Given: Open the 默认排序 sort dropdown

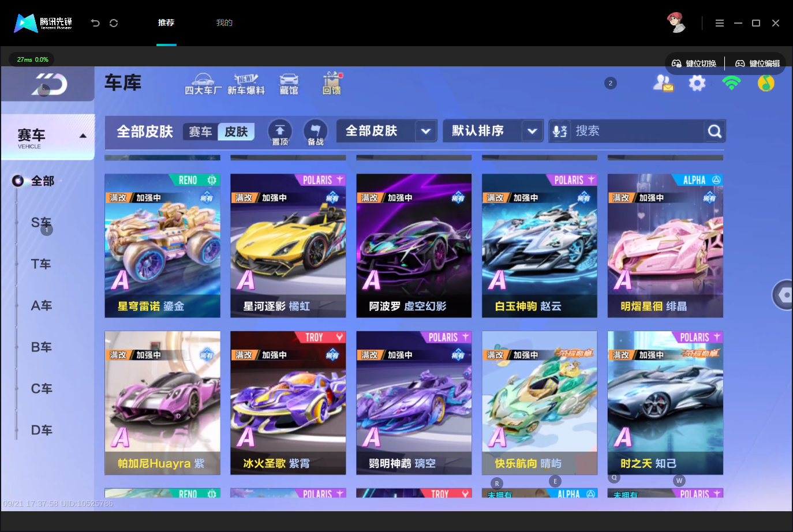Looking at the screenshot, I should (x=493, y=131).
